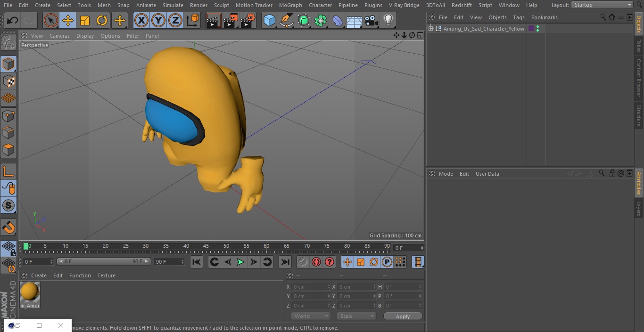Image resolution: width=644 pixels, height=332 pixels.
Task: Open Attributes manager Mode menu
Action: pyautogui.click(x=446, y=174)
